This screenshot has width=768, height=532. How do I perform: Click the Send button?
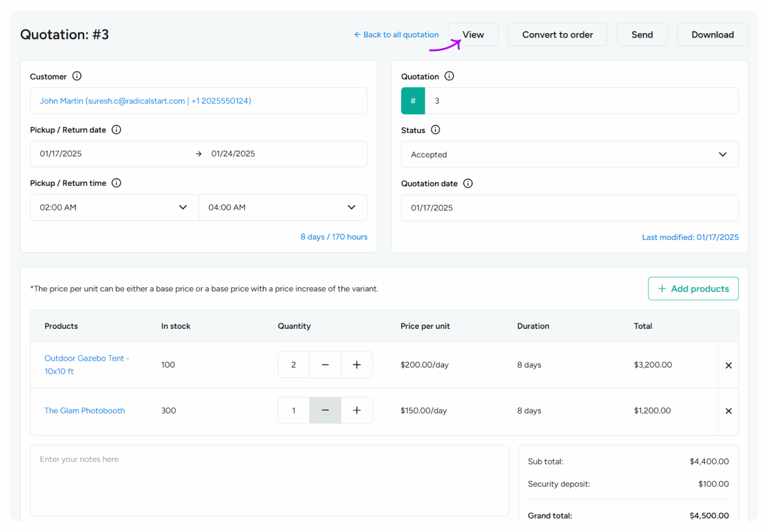click(x=642, y=34)
